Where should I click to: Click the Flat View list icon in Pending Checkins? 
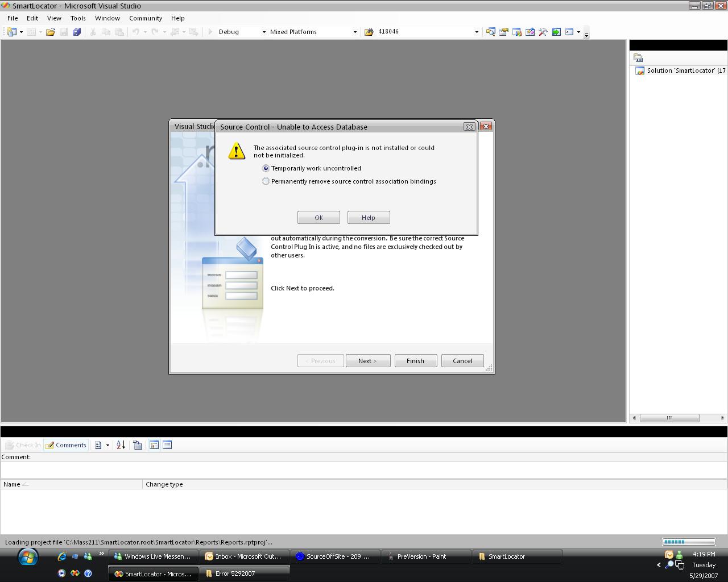[167, 445]
